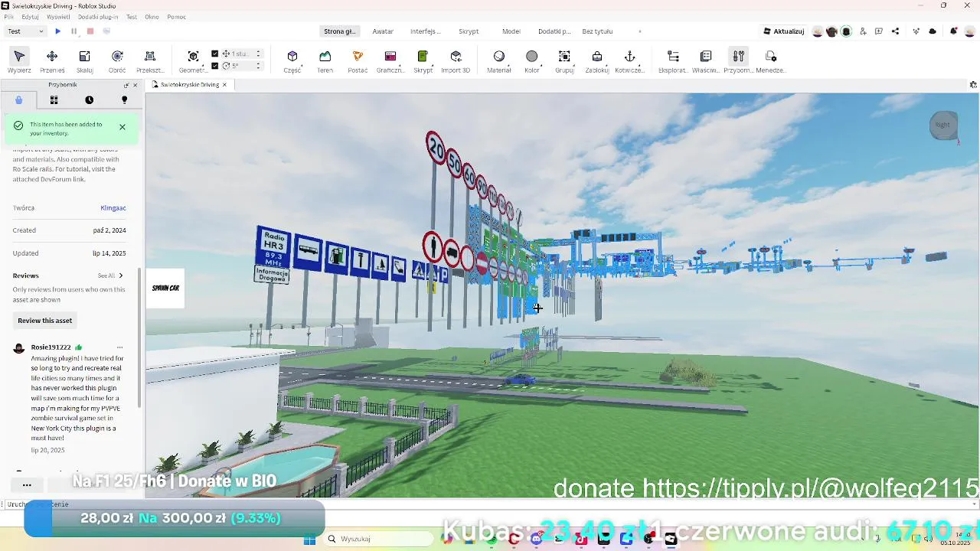This screenshot has height=551, width=980.
Task: Switch to the Model ribbon tab
Action: [x=511, y=31]
